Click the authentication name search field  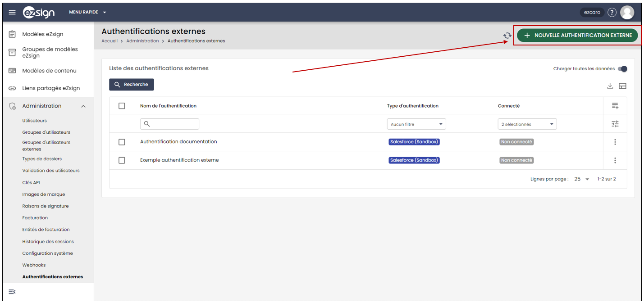click(x=169, y=124)
